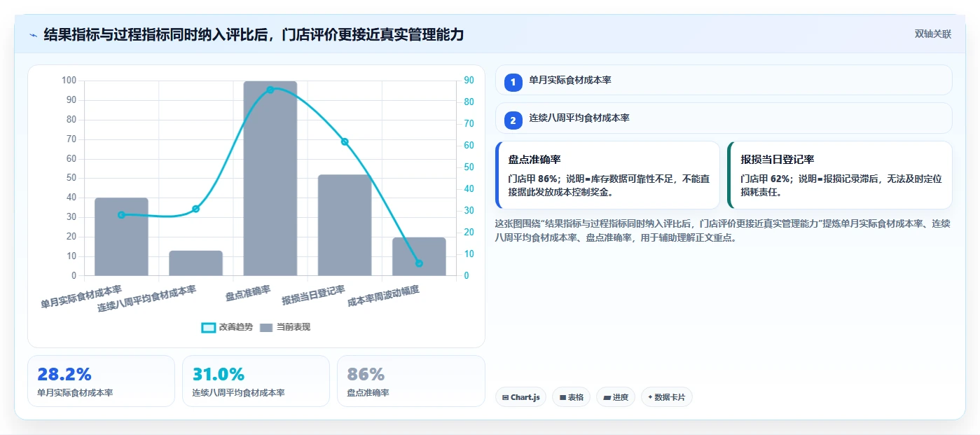
Task: Click the 报损当日登记率 bar
Action: pos(345,226)
